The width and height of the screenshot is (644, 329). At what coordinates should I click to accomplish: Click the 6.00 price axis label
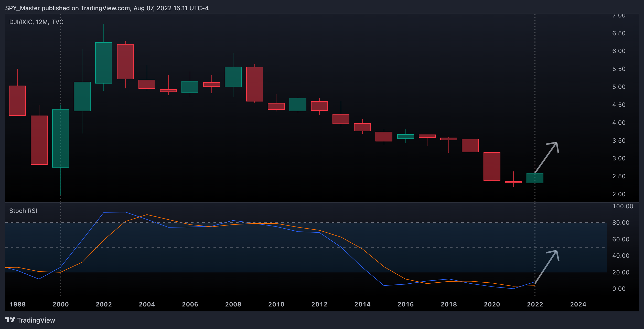click(x=619, y=51)
